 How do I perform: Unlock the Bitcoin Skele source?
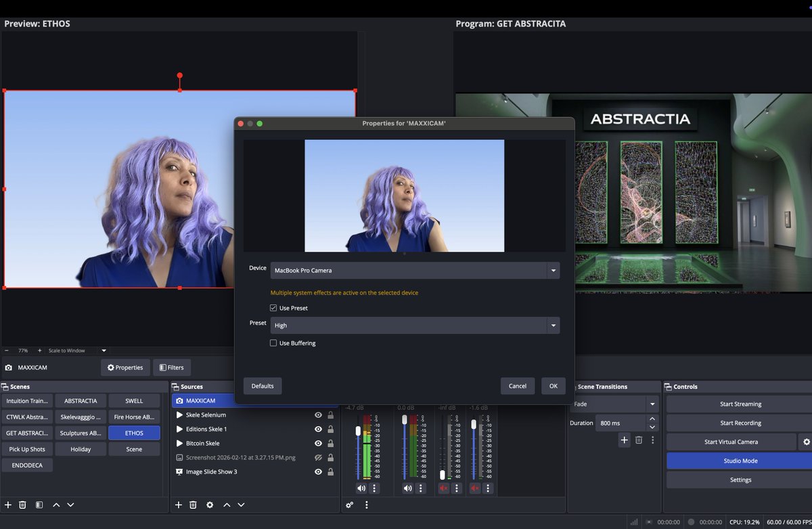tap(330, 443)
